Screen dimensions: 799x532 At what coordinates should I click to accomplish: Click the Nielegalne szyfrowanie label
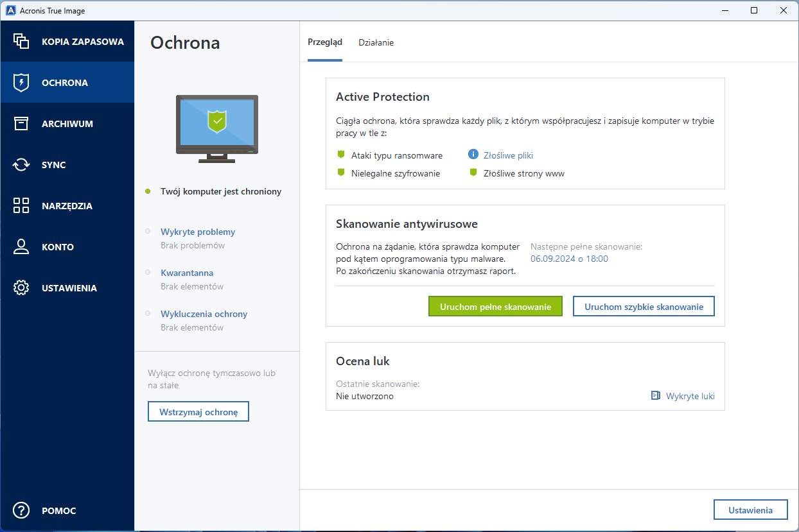tap(396, 173)
